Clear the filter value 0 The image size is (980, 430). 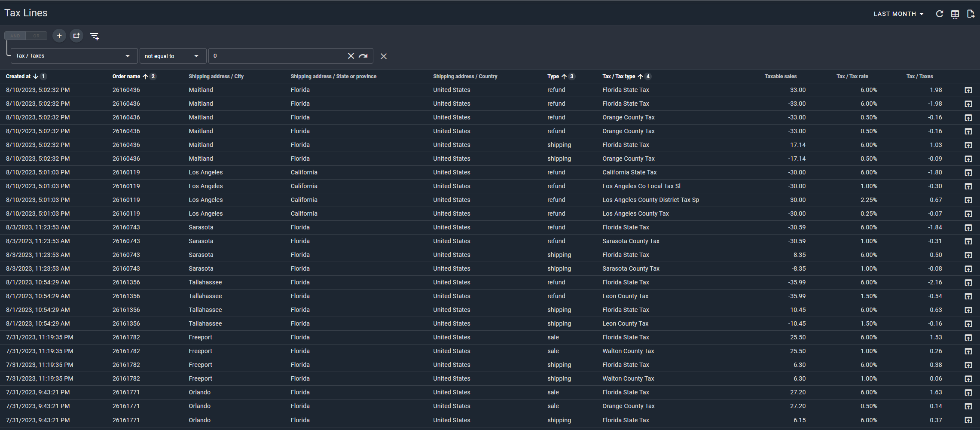tap(351, 56)
